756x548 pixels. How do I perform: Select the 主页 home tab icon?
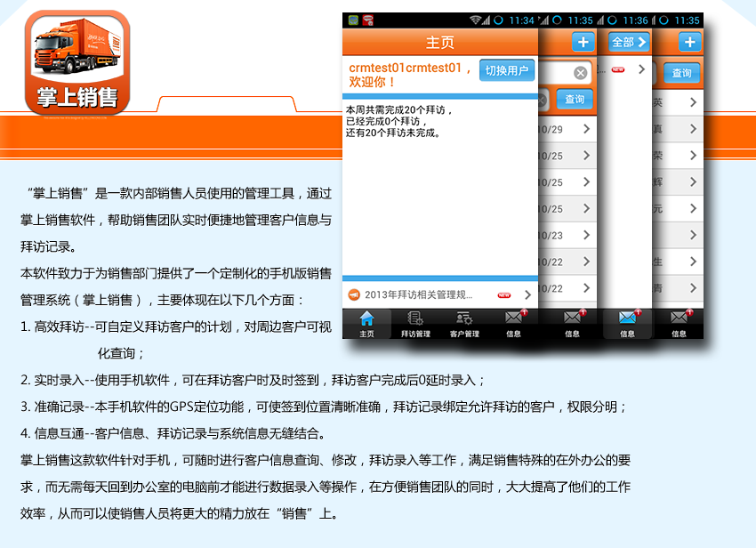pos(367,324)
